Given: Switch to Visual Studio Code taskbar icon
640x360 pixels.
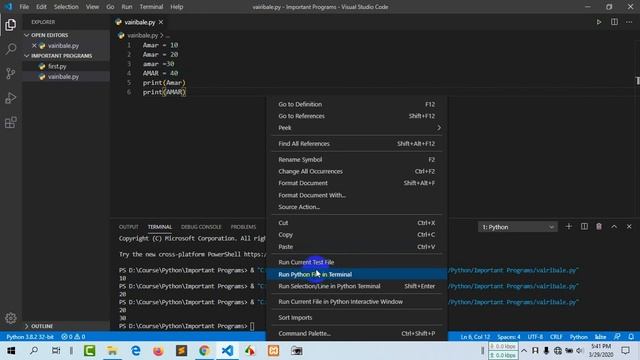Looking at the screenshot, I should coord(227,351).
